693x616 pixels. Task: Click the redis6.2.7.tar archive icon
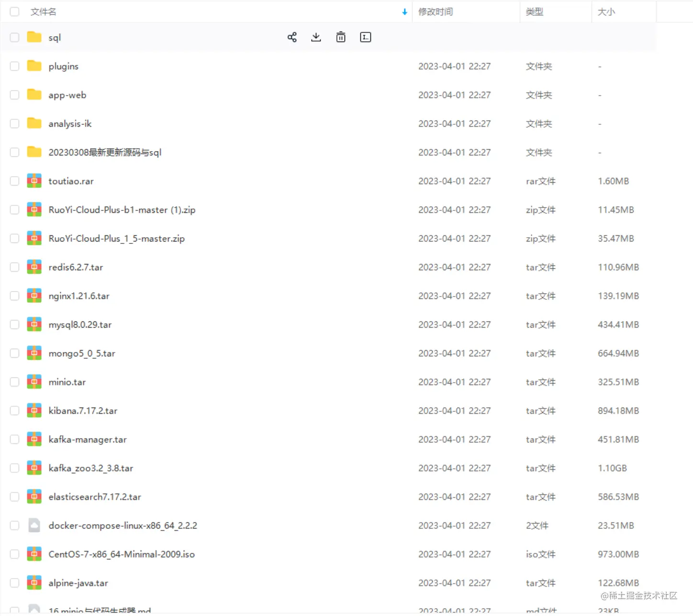[34, 267]
